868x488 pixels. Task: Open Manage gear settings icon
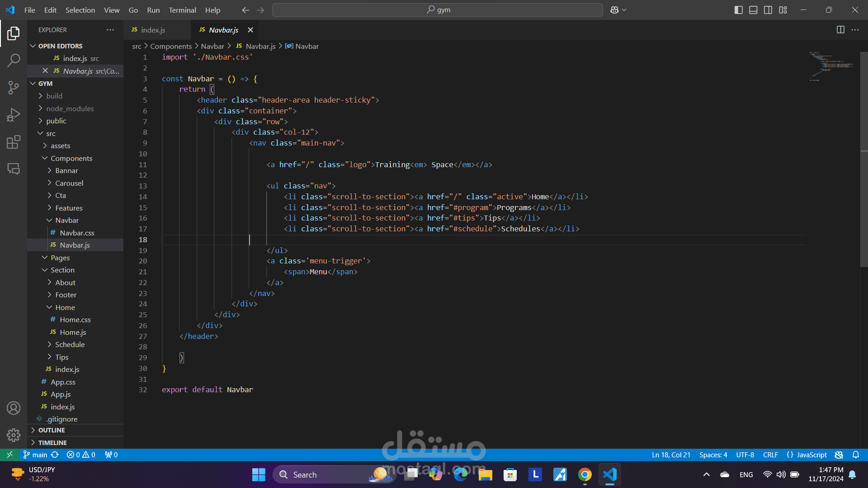coord(14,435)
